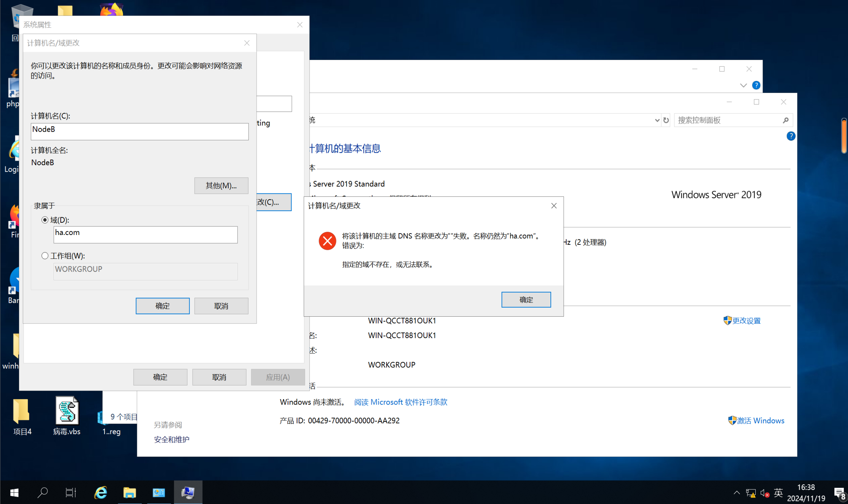
Task: Select the 域(D) radio button
Action: [45, 220]
